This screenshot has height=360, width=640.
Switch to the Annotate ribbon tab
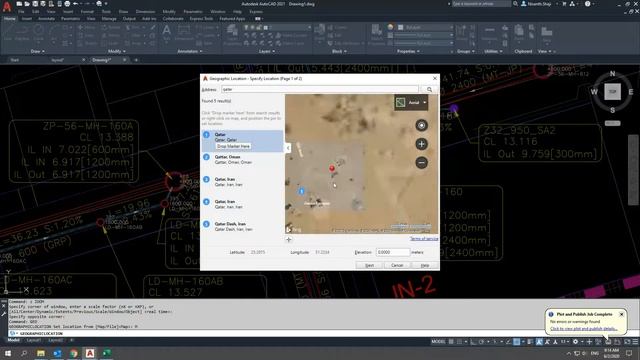[x=46, y=18]
